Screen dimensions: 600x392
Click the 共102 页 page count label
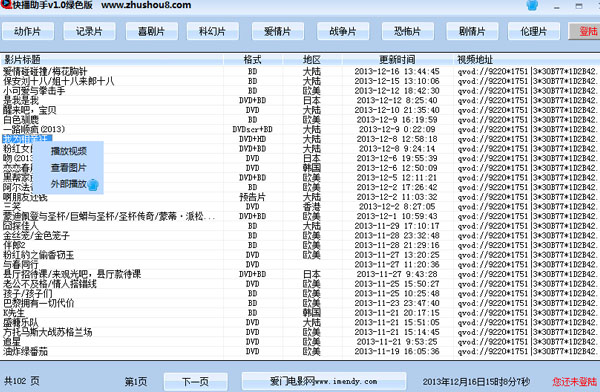click(22, 381)
